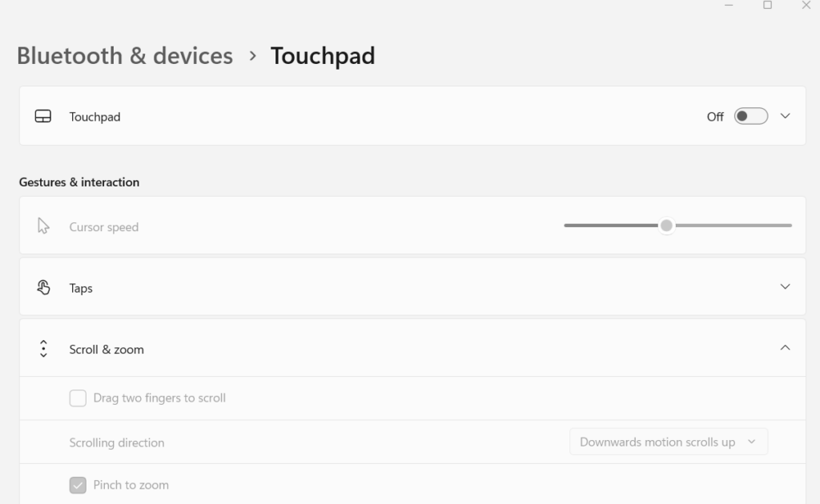Enable Drag two fingers to scroll
This screenshot has height=504, width=820.
pos(78,398)
